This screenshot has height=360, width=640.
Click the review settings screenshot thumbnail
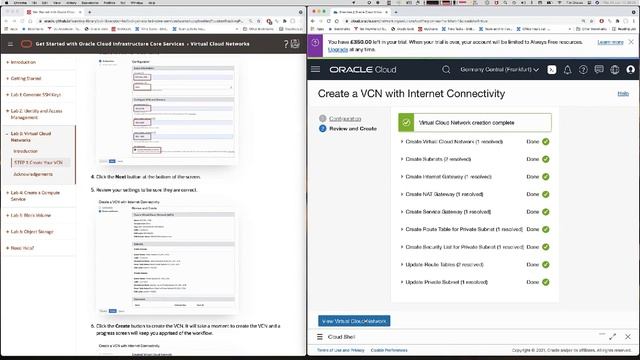click(167, 257)
